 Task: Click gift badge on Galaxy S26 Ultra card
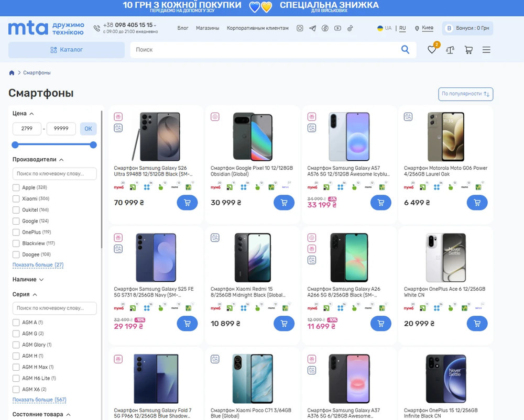118,117
